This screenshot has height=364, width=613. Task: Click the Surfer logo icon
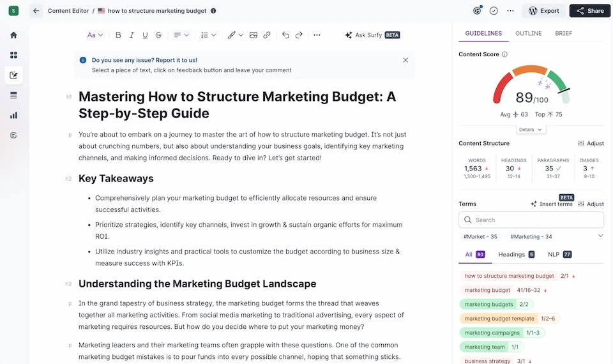click(13, 11)
